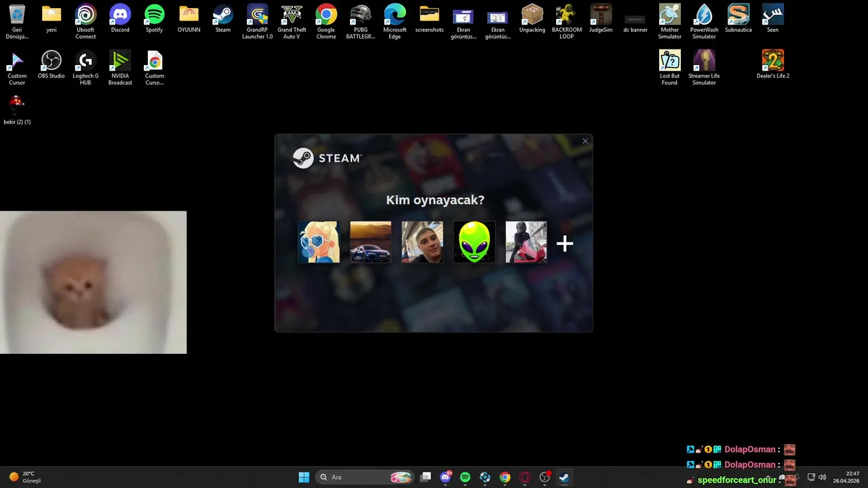Select the profile with a man's face photo
This screenshot has height=488, width=868.
(422, 242)
